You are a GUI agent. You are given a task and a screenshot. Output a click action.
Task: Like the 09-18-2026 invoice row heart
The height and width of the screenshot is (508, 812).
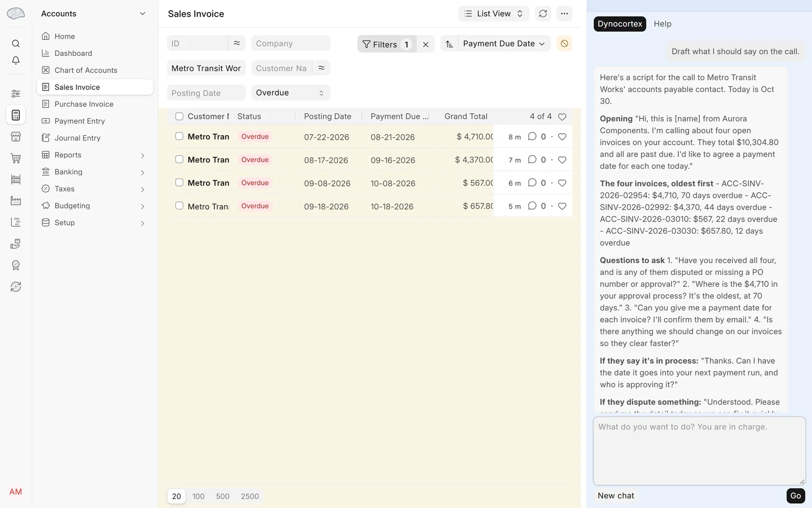[562, 206]
